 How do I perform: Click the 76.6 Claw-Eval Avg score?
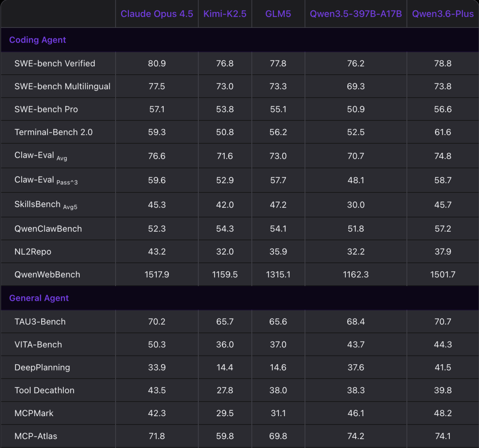157,156
